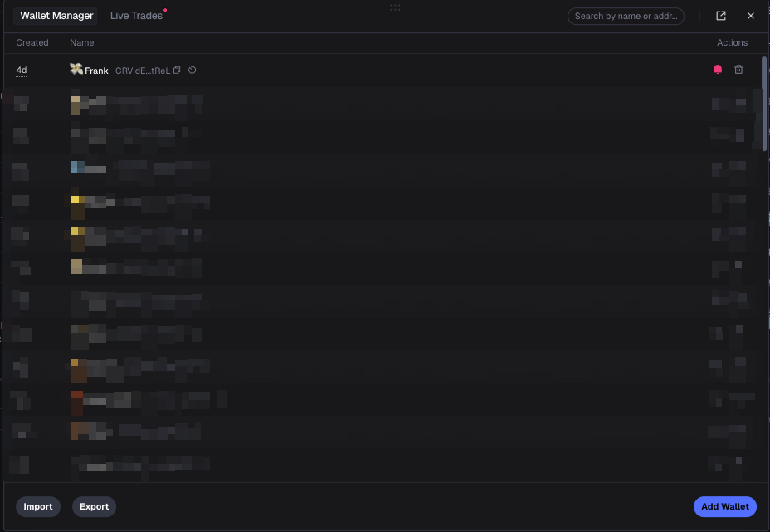Select the Wallet Manager tab
770x532 pixels.
pos(56,16)
